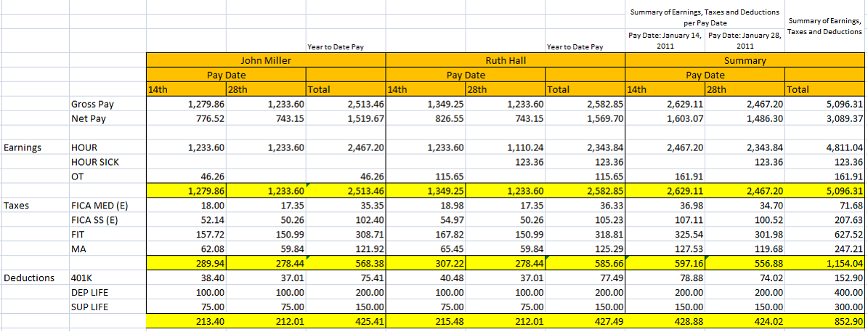Select the deductions subtotal 427.49

click(585, 322)
